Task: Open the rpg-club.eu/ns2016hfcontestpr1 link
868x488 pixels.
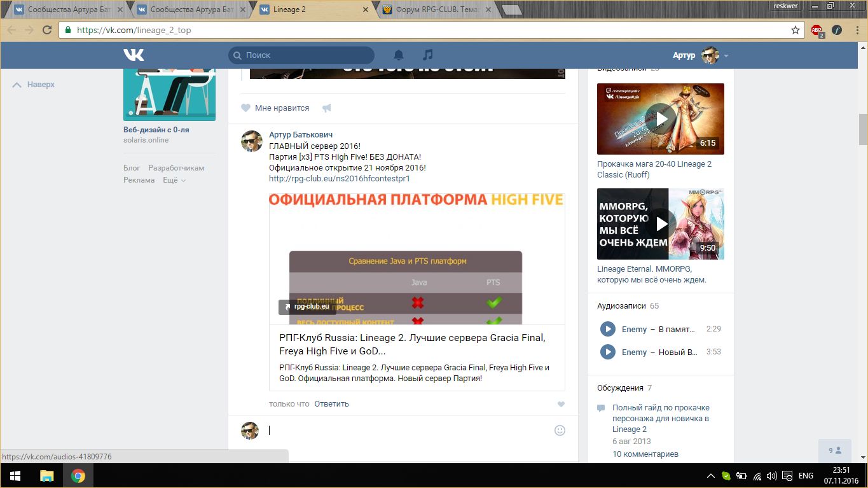Action: point(340,179)
